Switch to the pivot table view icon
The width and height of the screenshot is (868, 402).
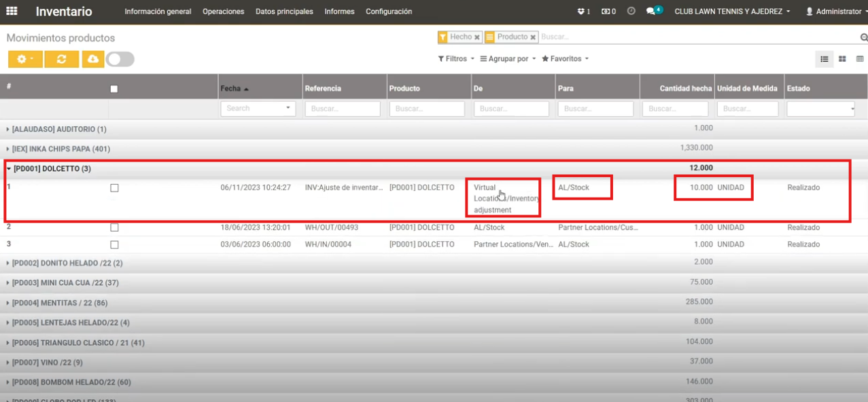click(860, 60)
